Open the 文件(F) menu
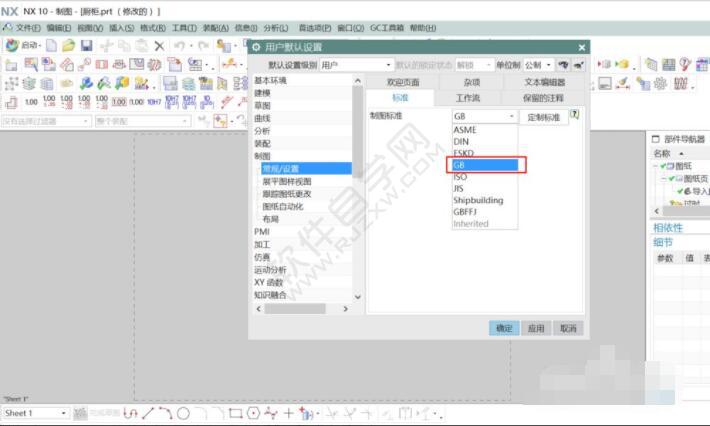710x426 pixels. 28,28
